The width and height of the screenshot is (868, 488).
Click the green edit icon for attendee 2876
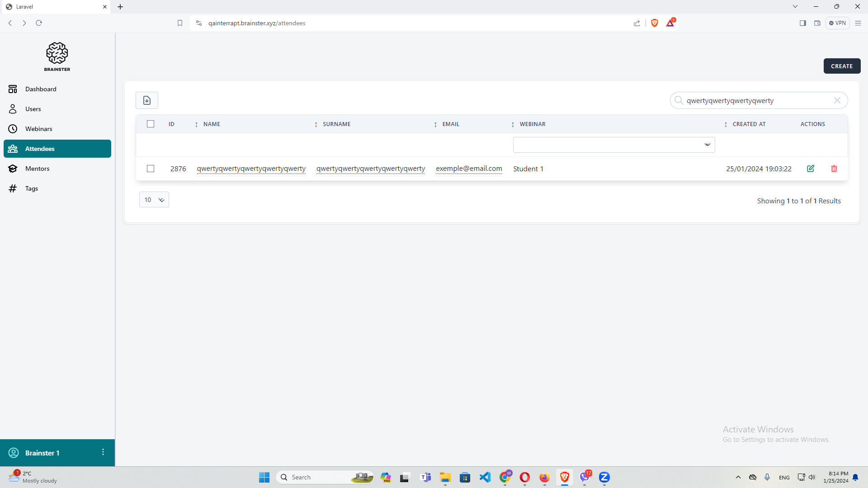[x=811, y=169]
